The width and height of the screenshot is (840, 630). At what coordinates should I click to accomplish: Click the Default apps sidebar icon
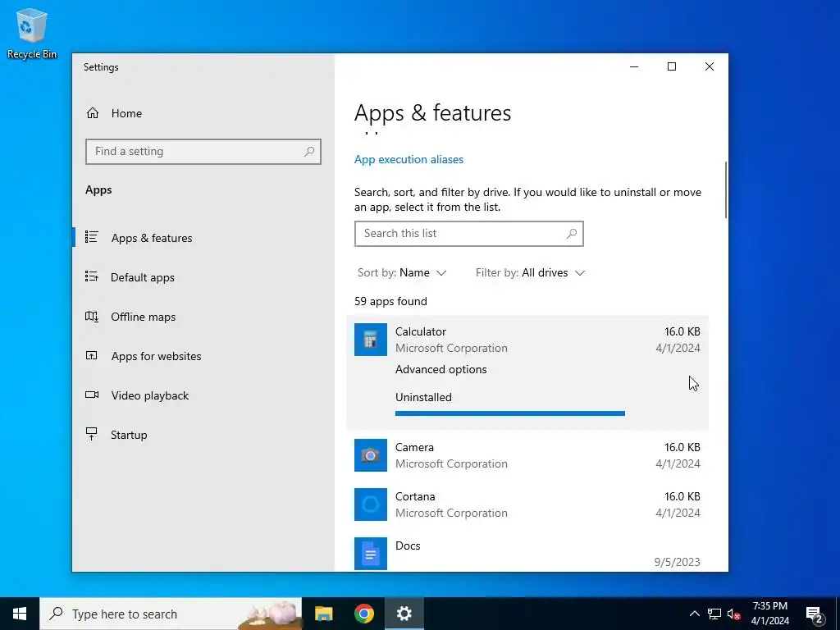tap(92, 276)
